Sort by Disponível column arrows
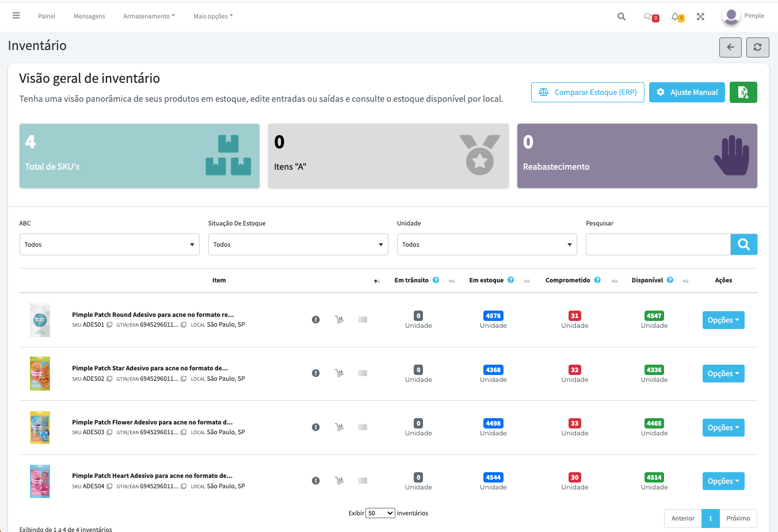Viewport: 778px width, 532px height. (x=685, y=281)
